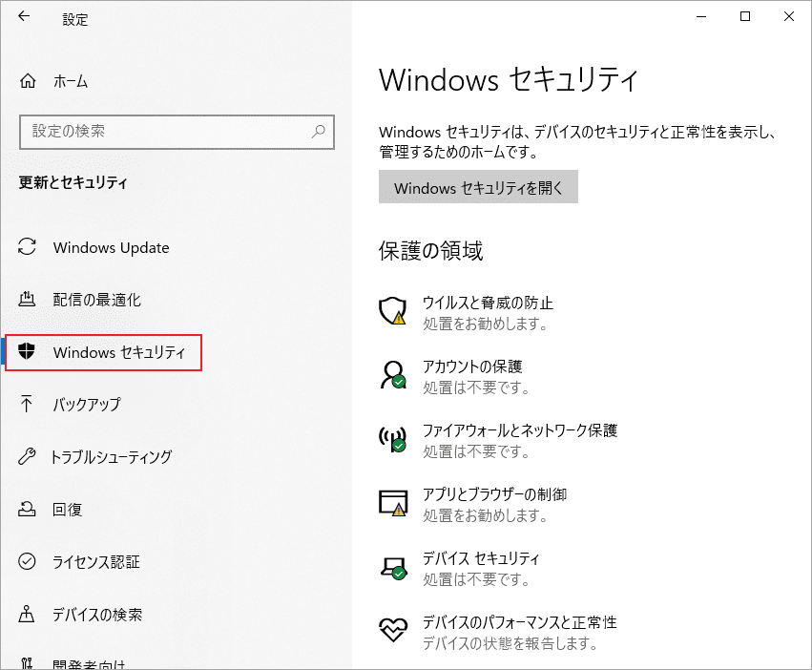Click the device security laptop icon
Image resolution: width=812 pixels, height=670 pixels.
coord(393,568)
